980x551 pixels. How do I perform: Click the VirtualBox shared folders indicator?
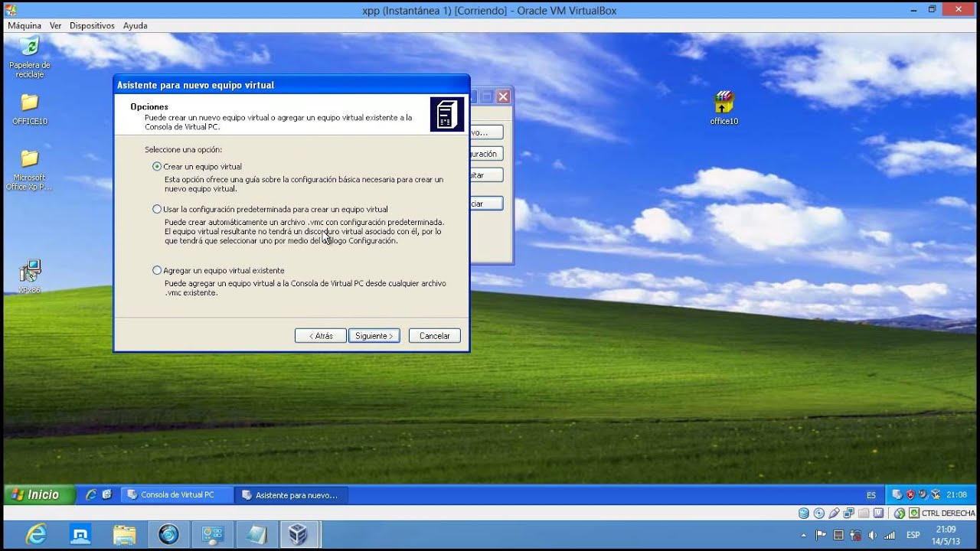tap(864, 514)
